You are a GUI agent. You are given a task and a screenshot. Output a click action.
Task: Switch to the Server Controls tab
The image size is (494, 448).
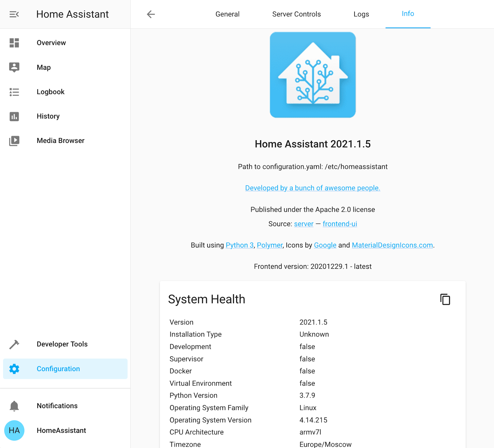(x=296, y=14)
